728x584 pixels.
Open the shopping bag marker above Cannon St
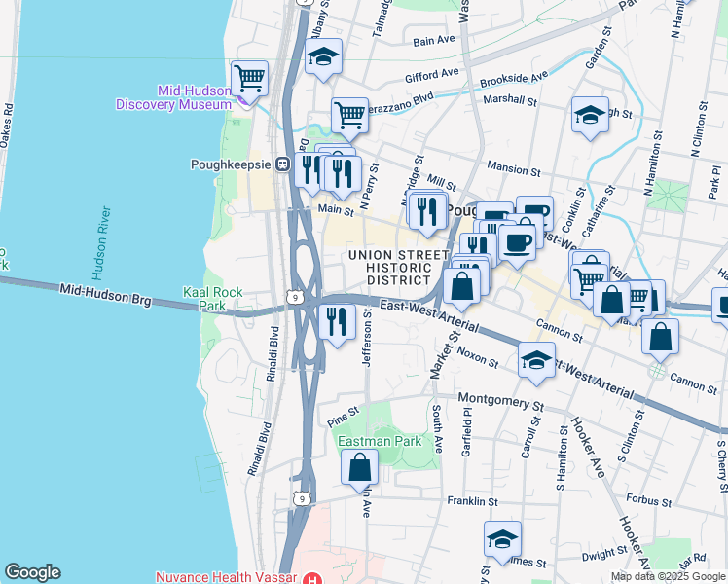point(660,337)
